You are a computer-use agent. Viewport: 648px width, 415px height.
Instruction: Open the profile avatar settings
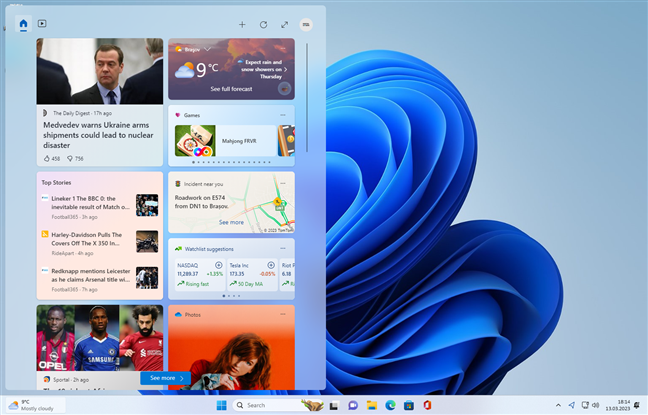point(306,25)
